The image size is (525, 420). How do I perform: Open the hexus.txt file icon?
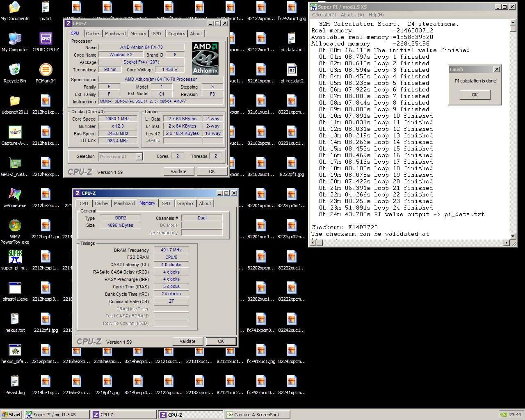15,323
